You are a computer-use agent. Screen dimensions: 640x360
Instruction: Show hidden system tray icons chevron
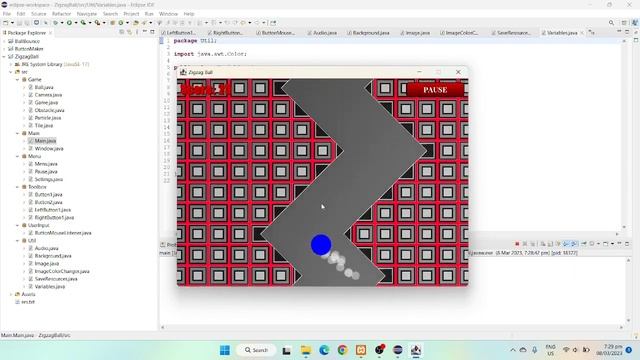click(x=513, y=350)
